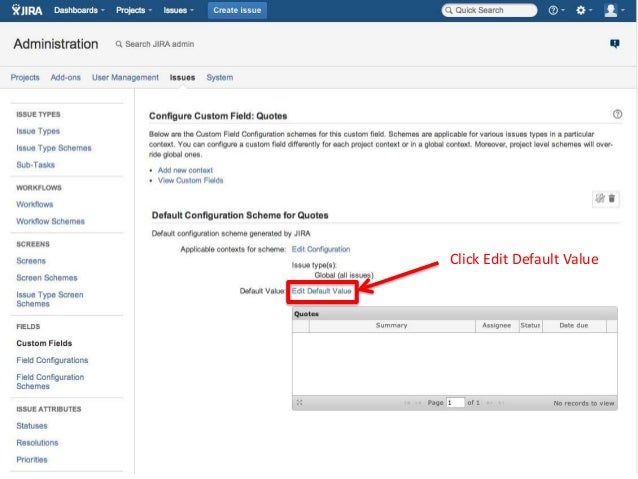Click View Custom Fields link
638x479 pixels.
click(190, 180)
